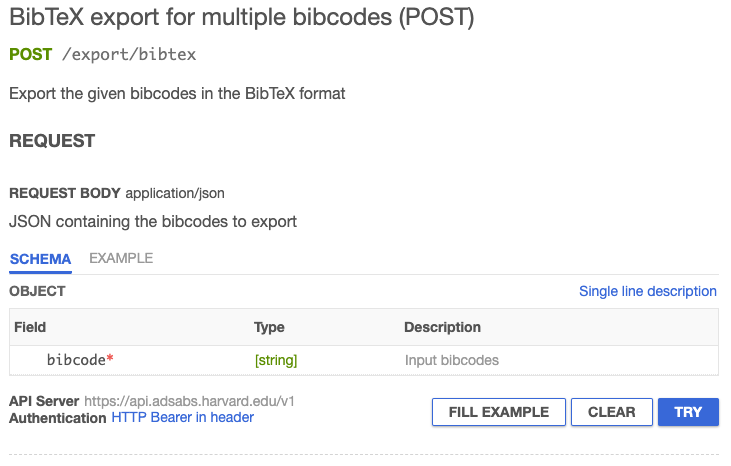731x466 pixels.
Task: Send the request with TRY button
Action: tap(688, 412)
